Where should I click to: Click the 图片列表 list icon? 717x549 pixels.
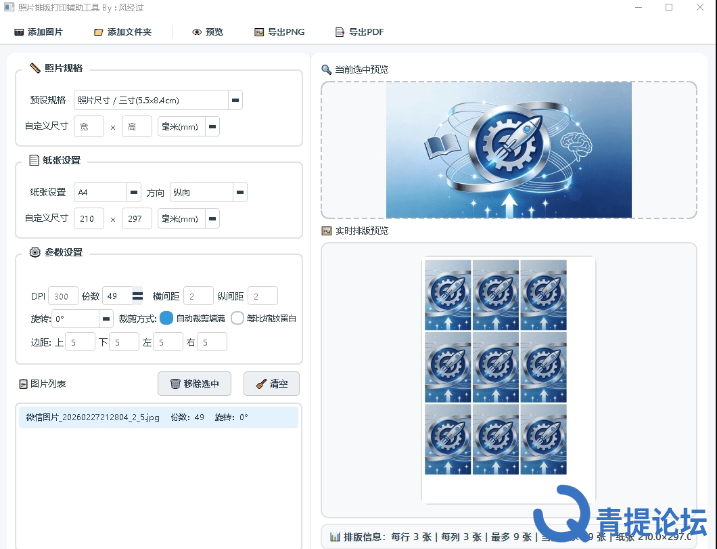[23, 384]
